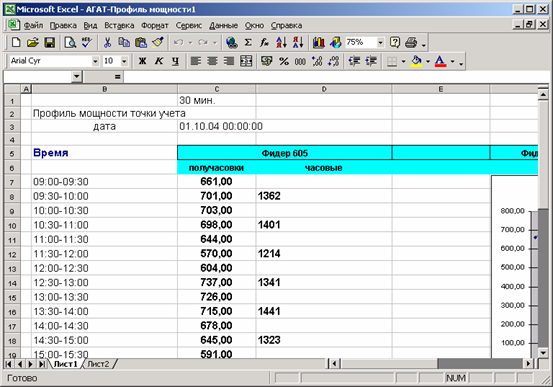Insert hyperlink using the globe icon

pos(232,43)
